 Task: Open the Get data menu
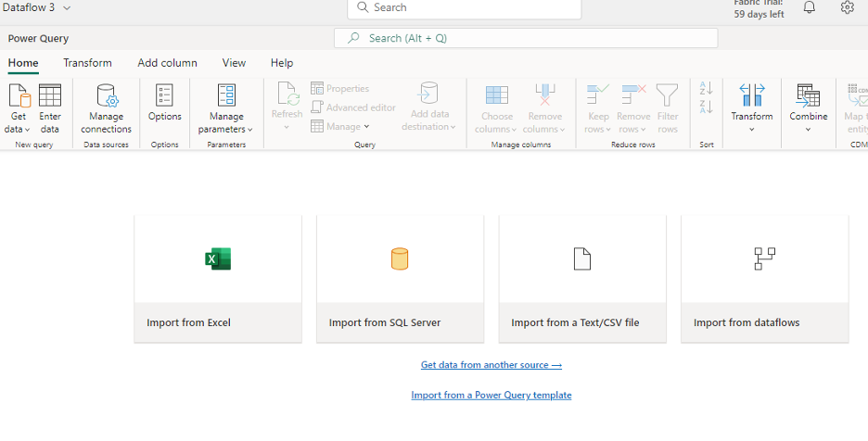(x=19, y=109)
